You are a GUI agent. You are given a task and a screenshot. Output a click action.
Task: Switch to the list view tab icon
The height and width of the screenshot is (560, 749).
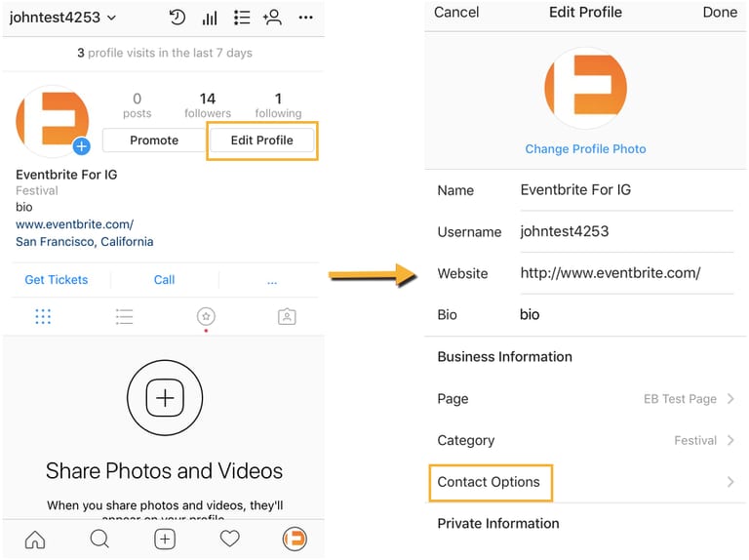[124, 316]
